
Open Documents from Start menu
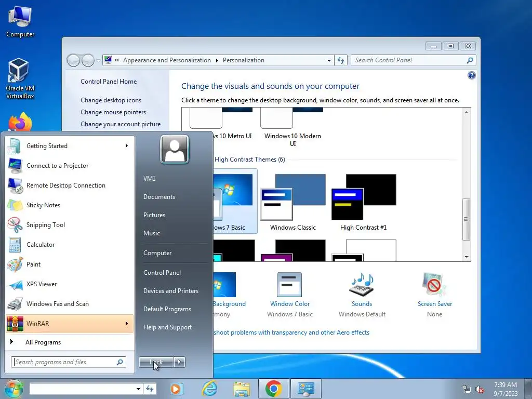159,197
